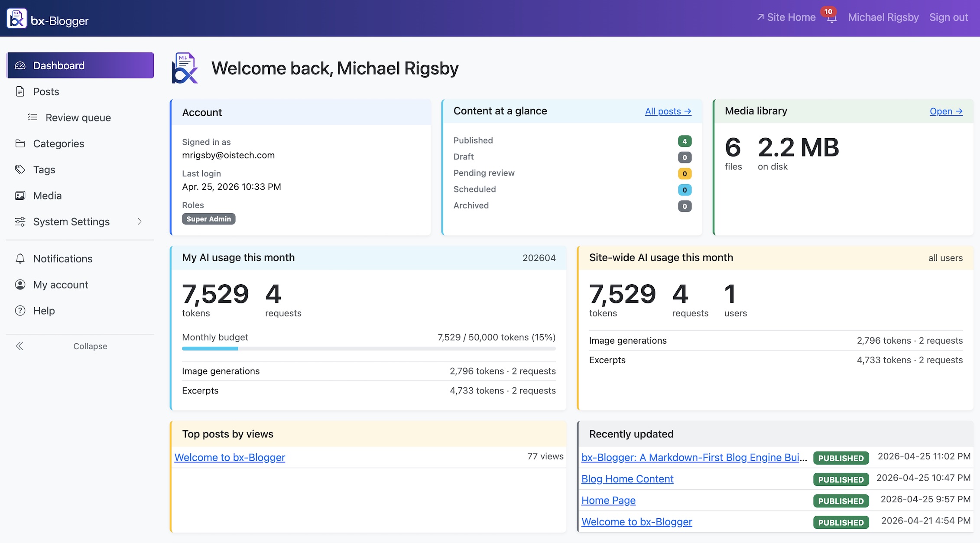The height and width of the screenshot is (543, 980).
Task: Open the Media image icon
Action: pyautogui.click(x=20, y=195)
